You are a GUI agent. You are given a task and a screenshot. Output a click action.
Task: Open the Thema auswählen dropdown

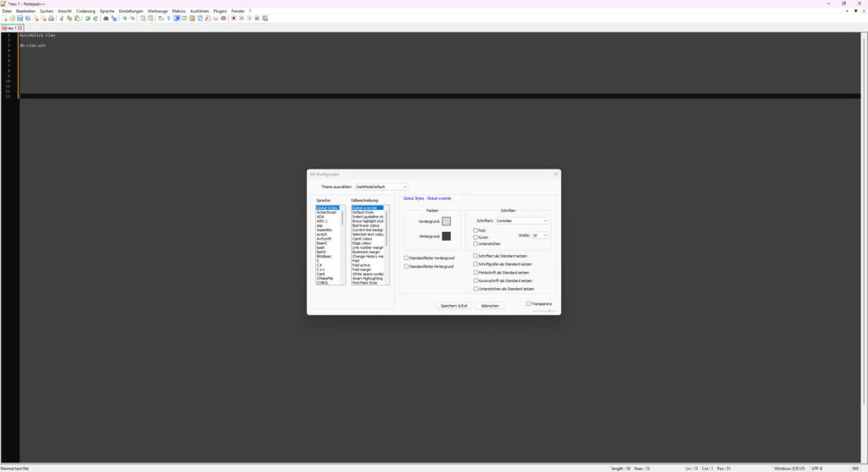381,186
